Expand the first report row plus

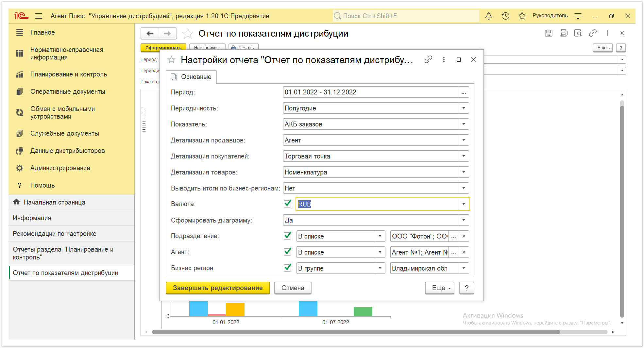144,111
